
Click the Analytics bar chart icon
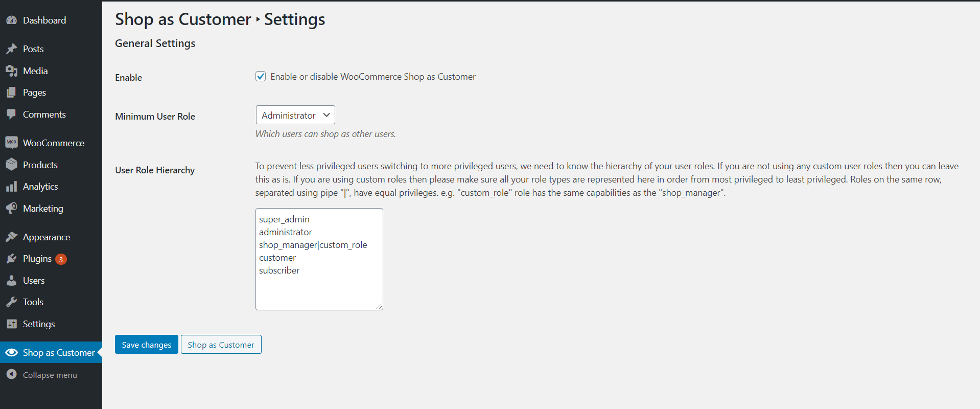(11, 187)
